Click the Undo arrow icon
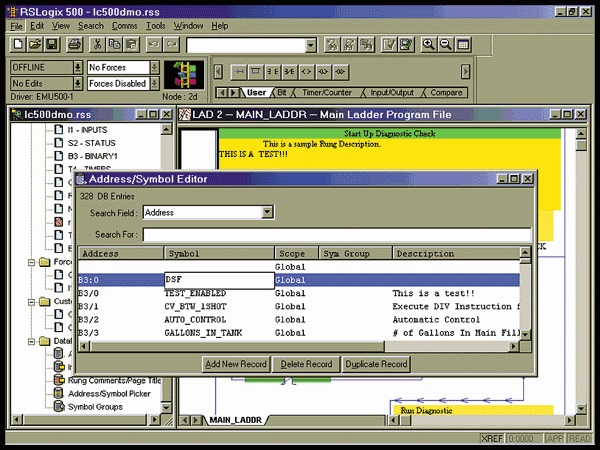 pyautogui.click(x=153, y=45)
